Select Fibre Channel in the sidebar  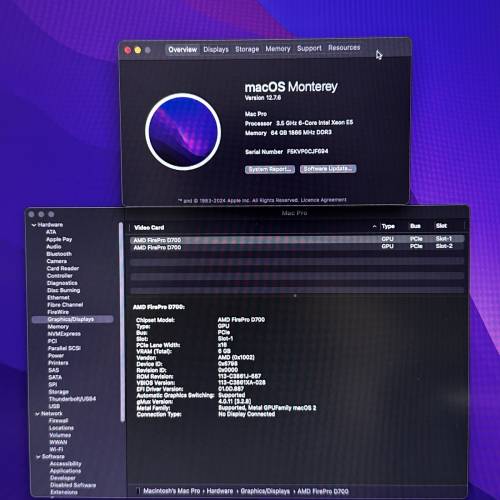pos(65,305)
